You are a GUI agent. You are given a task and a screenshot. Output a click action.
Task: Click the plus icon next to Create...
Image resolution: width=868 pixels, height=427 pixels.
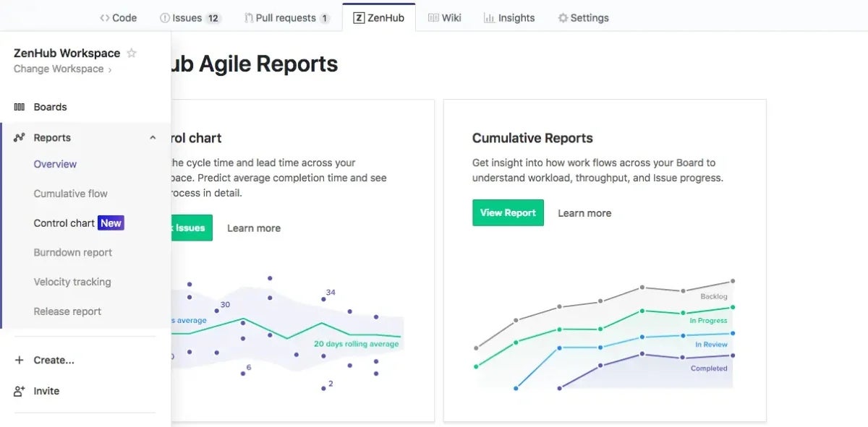pos(17,360)
